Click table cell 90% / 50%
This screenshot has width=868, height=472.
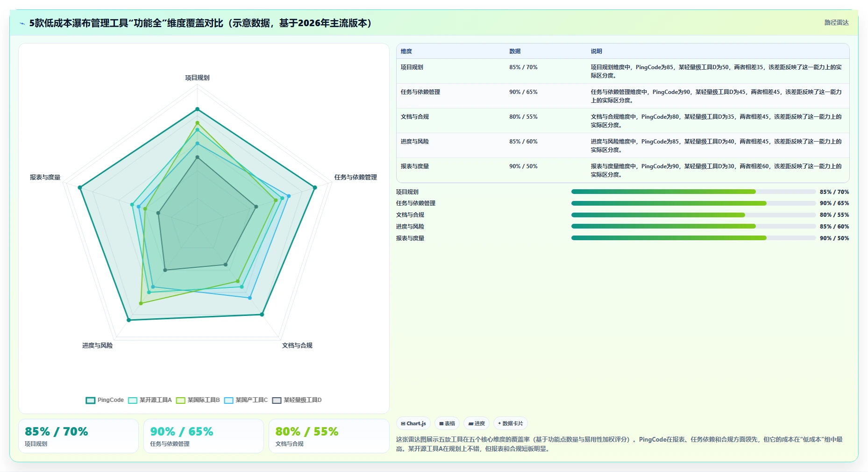coord(523,166)
